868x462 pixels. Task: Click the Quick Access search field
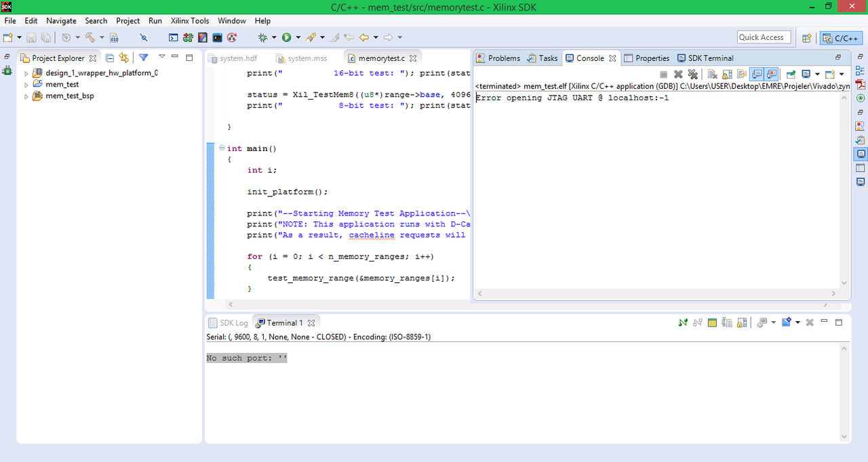pyautogui.click(x=764, y=37)
